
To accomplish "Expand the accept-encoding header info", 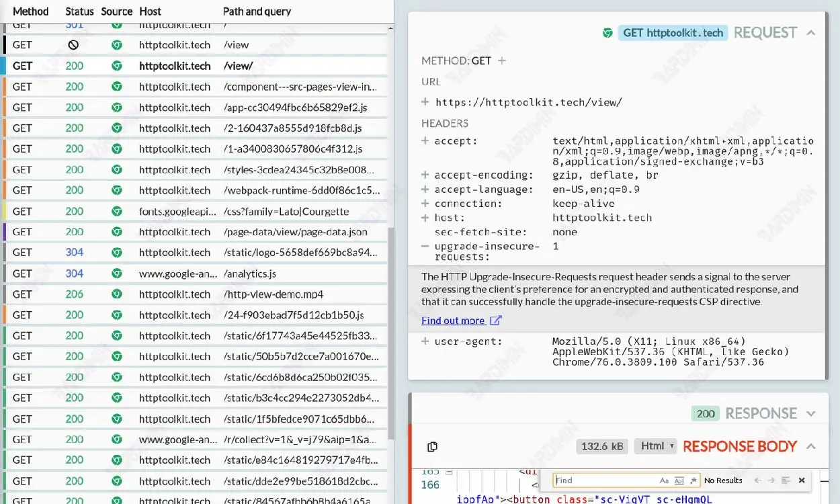I will [425, 175].
